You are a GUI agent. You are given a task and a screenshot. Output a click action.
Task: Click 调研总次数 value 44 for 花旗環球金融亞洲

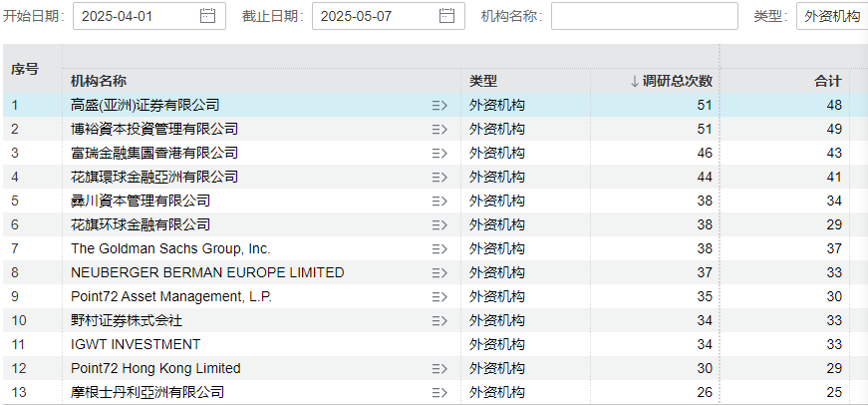pyautogui.click(x=705, y=178)
